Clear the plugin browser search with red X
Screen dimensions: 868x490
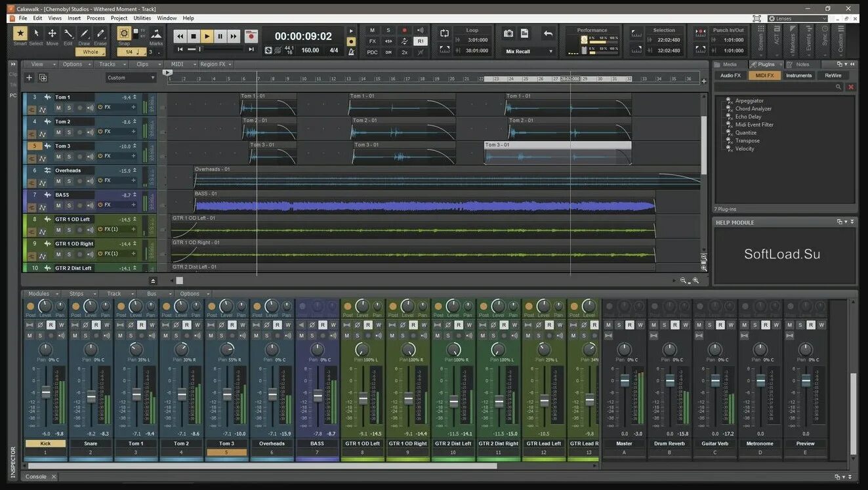coord(851,87)
